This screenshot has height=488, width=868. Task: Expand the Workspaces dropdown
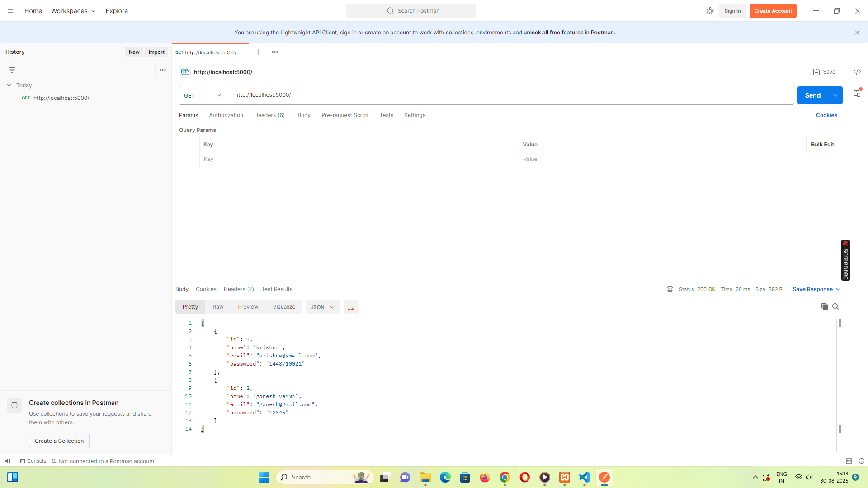[73, 11]
